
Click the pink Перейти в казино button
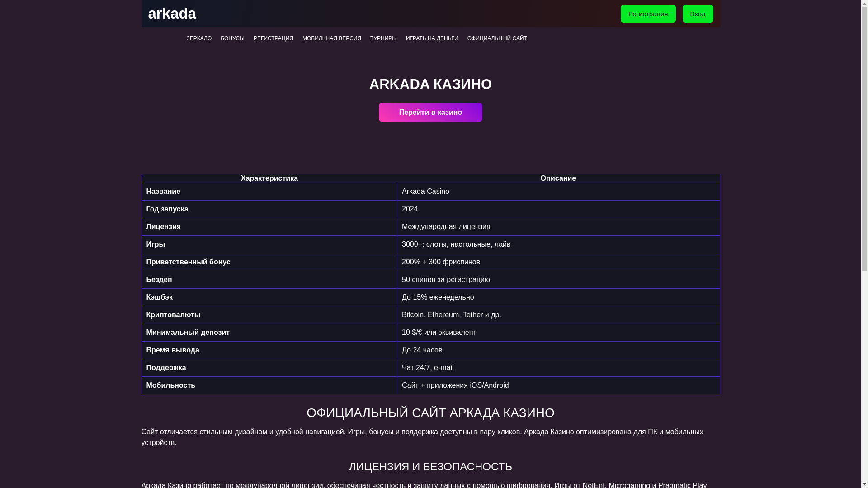tap(430, 112)
